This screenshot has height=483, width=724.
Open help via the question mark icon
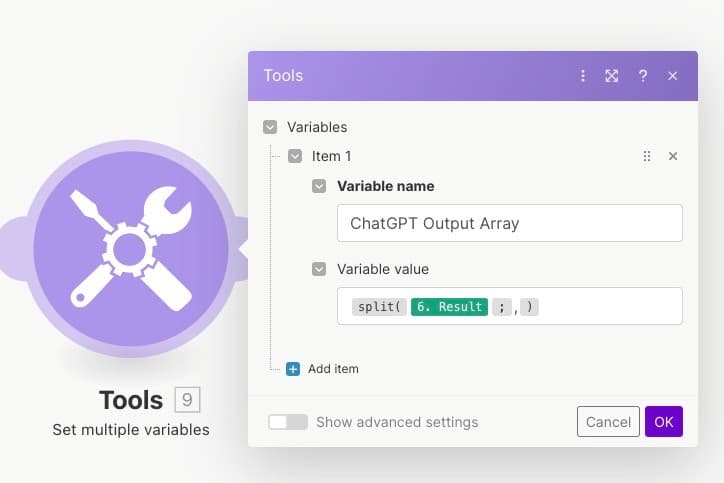coord(642,76)
